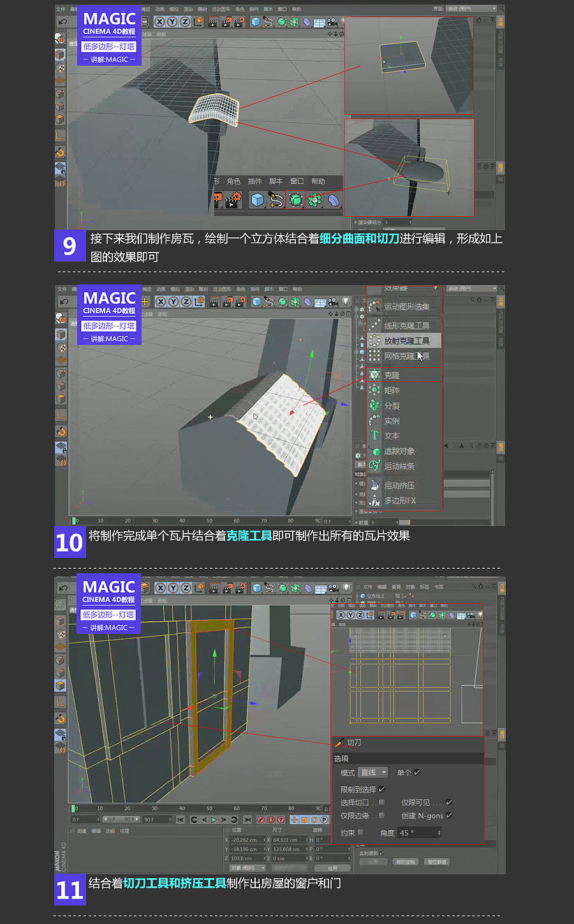Toggle the 仅限可见 checkbox
574x924 pixels.
pyautogui.click(x=449, y=803)
